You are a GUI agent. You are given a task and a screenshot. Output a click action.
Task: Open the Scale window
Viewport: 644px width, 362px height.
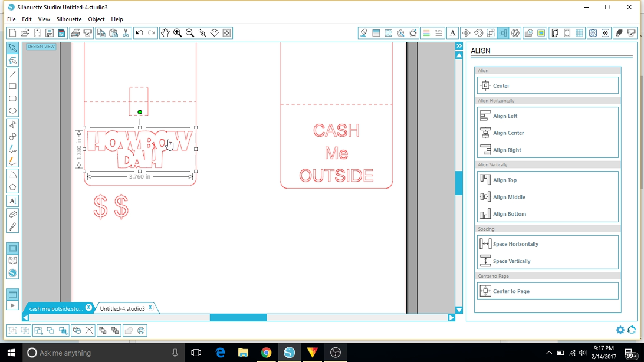(x=491, y=33)
